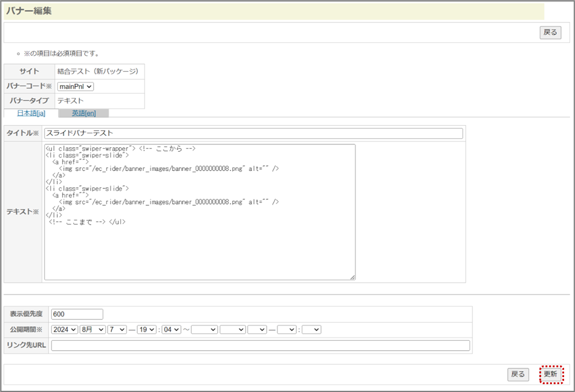Switch to the 英語[en] tab

83,113
